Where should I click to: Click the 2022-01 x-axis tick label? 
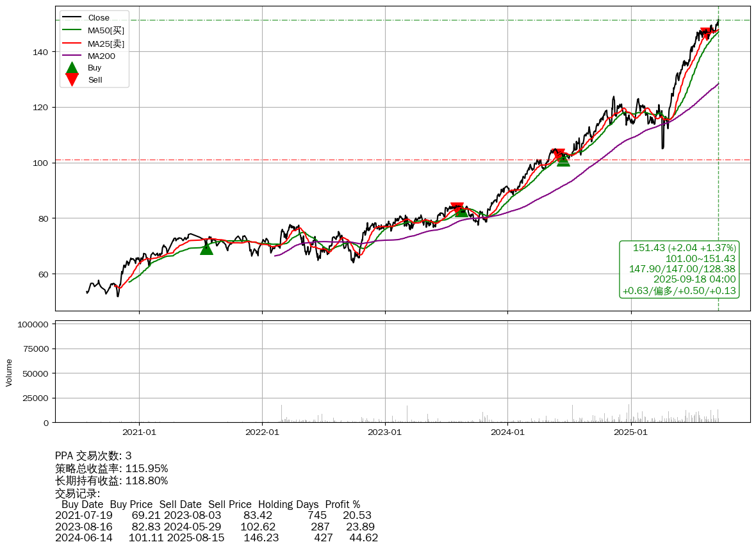262,432
